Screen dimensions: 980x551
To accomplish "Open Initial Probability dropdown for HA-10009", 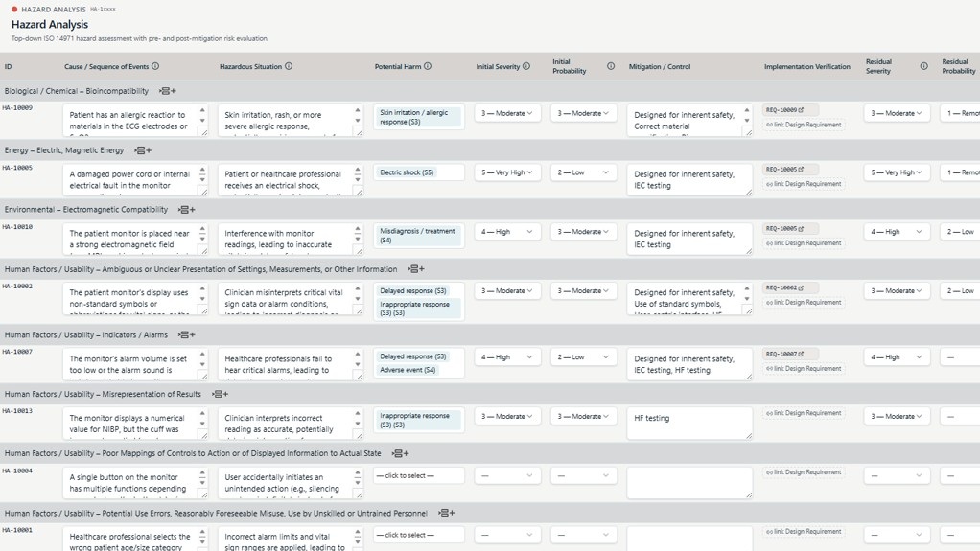I will point(583,113).
